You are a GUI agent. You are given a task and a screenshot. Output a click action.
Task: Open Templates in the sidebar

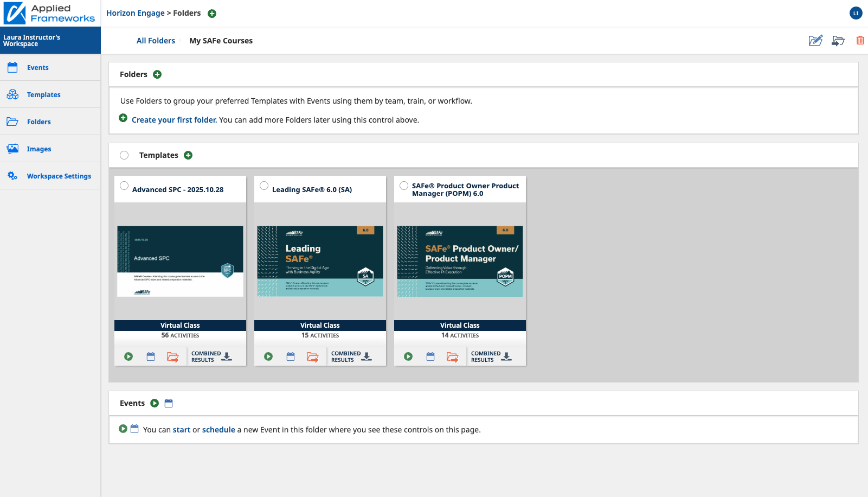50,94
